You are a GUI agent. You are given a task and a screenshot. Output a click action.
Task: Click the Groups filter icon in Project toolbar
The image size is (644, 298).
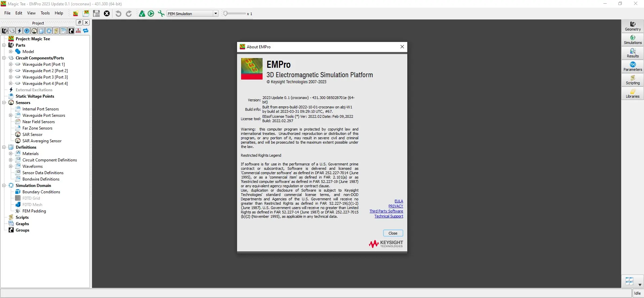71,31
